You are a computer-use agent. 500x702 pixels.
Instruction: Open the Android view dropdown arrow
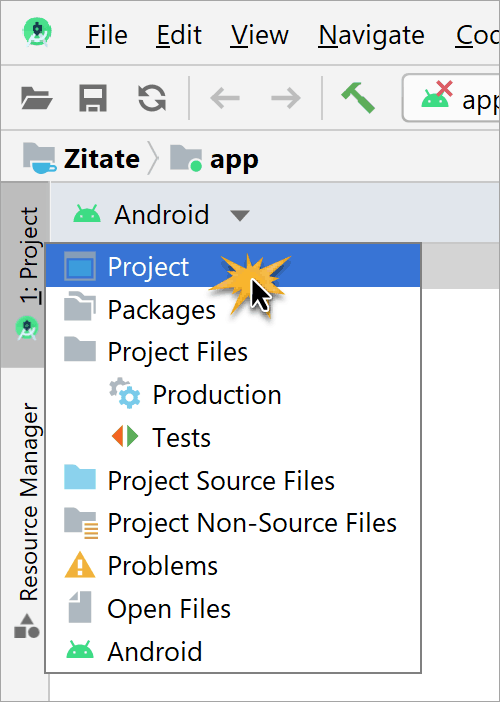pyautogui.click(x=239, y=216)
